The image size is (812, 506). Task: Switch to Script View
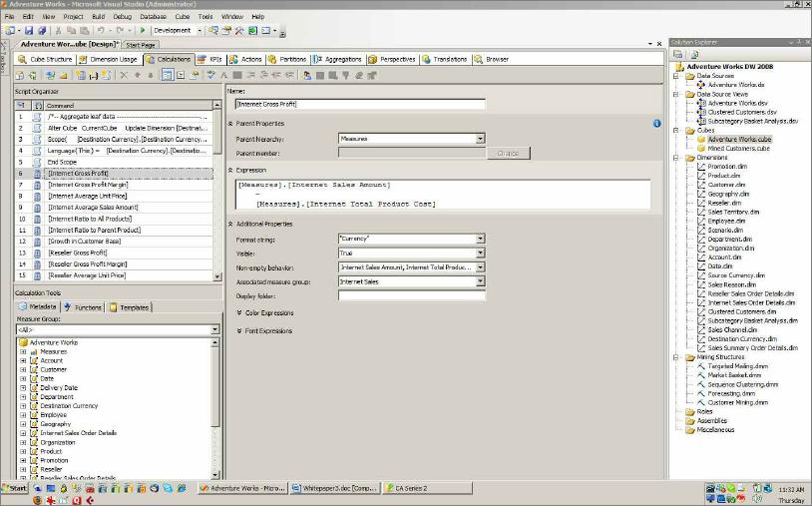coord(181,76)
